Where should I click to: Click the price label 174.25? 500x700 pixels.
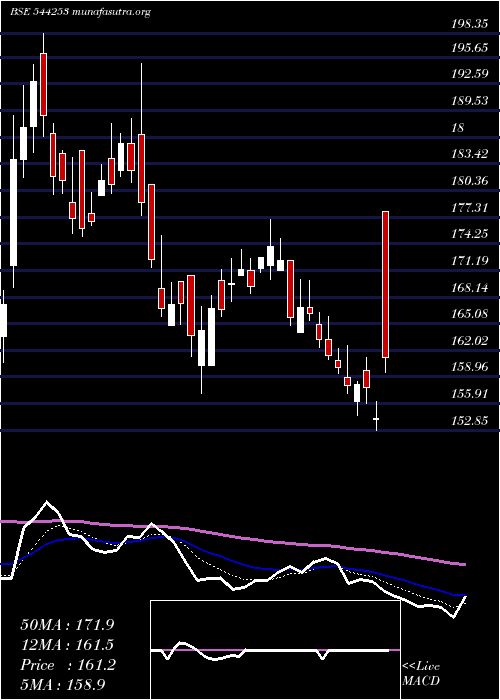tap(469, 234)
